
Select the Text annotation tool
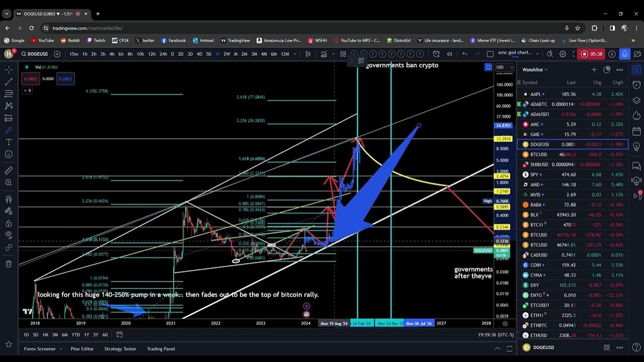pos(9,142)
